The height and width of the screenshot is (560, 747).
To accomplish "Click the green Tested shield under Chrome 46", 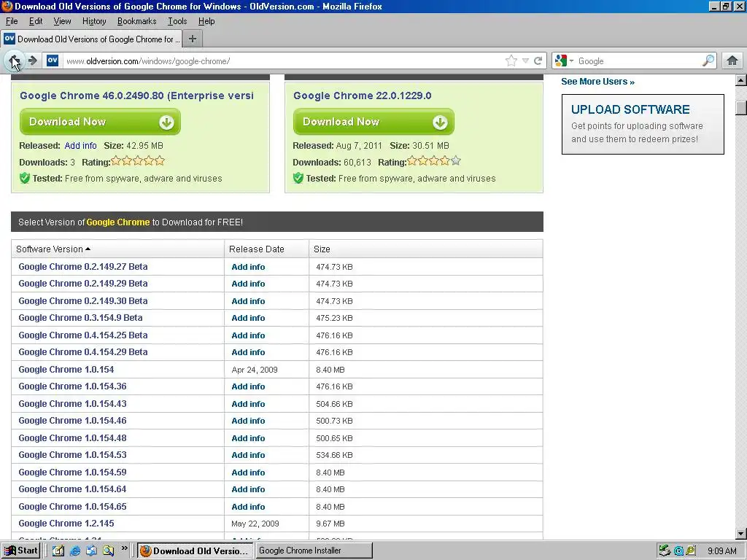I will tap(25, 178).
